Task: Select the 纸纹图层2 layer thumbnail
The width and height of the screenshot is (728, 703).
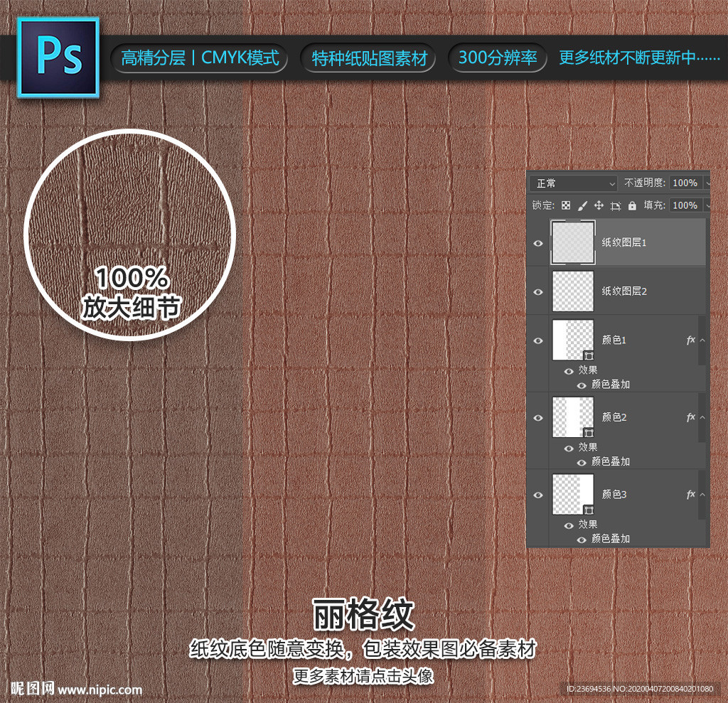Action: 573,291
